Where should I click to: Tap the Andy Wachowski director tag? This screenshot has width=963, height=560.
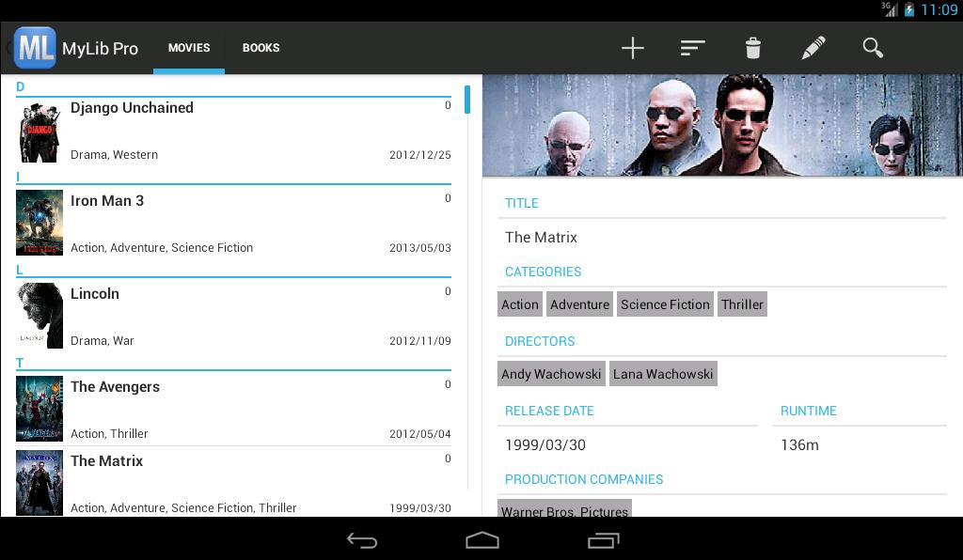tap(551, 374)
